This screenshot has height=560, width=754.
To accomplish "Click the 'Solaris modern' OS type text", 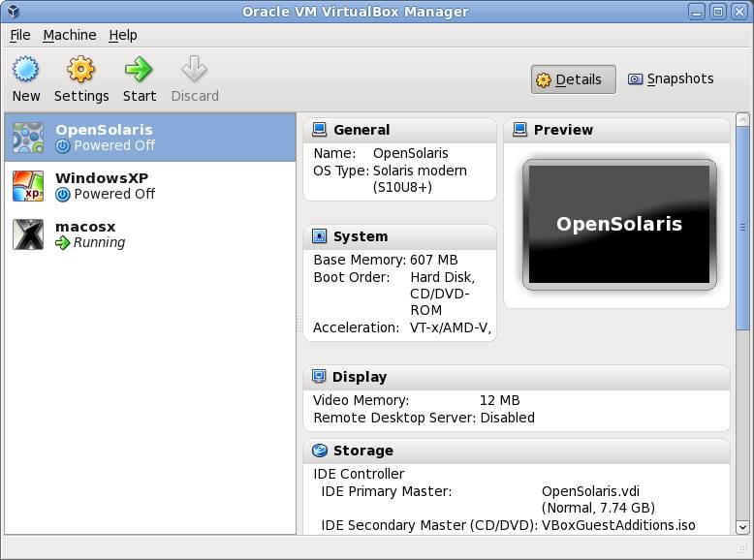I will coord(420,171).
